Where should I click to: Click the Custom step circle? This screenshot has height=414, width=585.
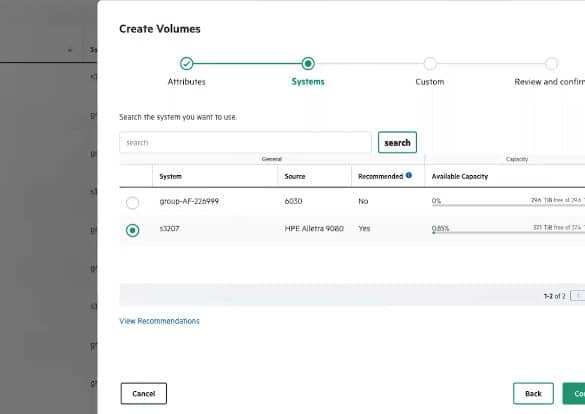(430, 64)
